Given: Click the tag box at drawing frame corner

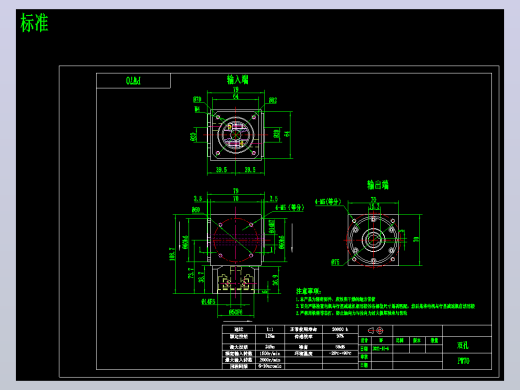Looking at the screenshot, I should click(133, 81).
